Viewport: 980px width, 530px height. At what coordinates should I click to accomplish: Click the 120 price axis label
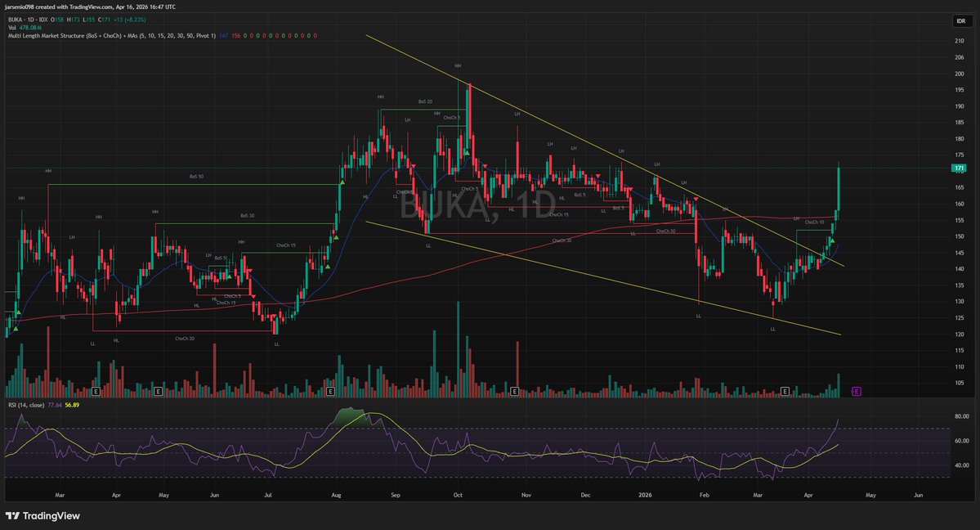point(959,335)
